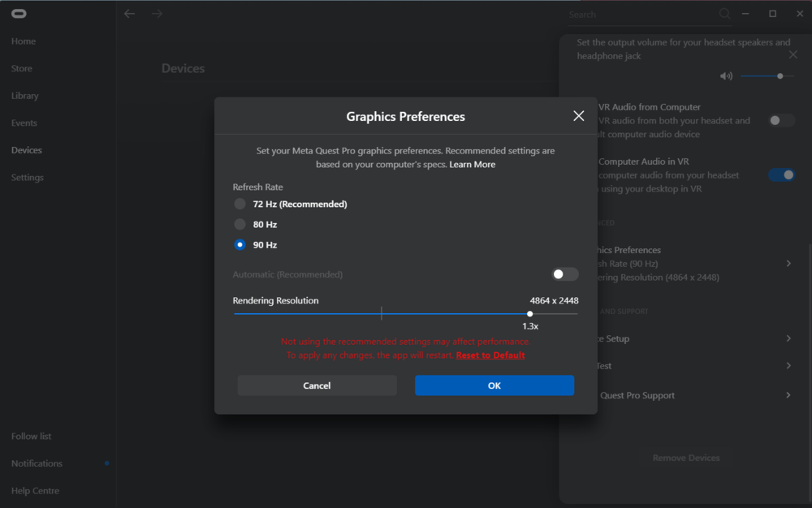Toggle Automatic recommended resolution switch
Image resolution: width=812 pixels, height=508 pixels.
[565, 274]
